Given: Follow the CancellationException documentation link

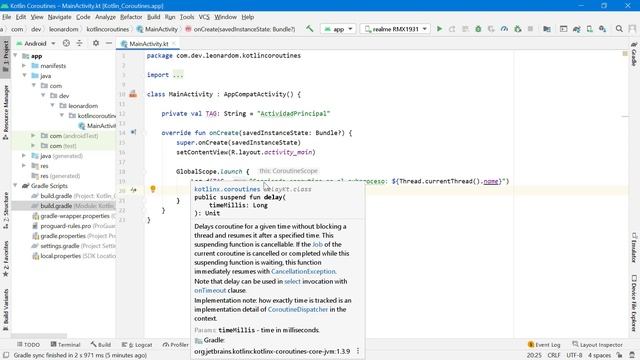Looking at the screenshot, I should (303, 271).
